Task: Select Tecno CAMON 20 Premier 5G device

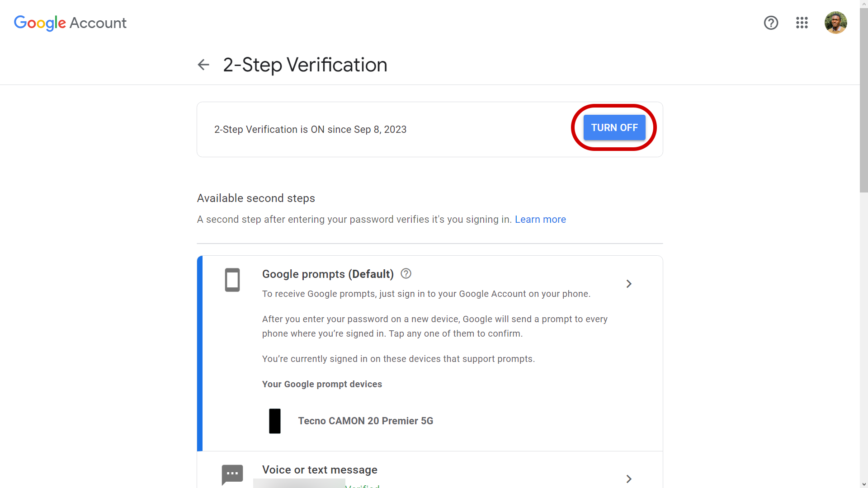Action: 365,421
